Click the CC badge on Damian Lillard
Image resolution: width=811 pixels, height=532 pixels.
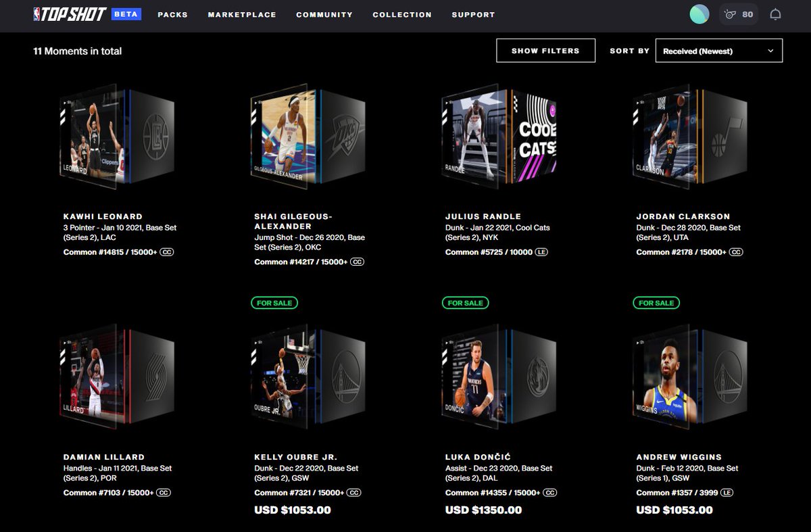pyautogui.click(x=163, y=493)
